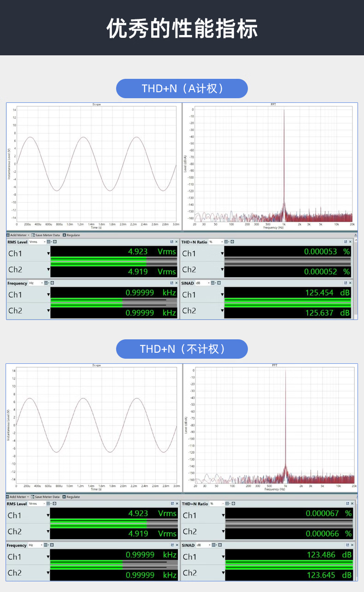The width and height of the screenshot is (364, 592).
Task: Click Ch1 bar graph in SINAD 123.486 dB meter
Action: tap(289, 562)
